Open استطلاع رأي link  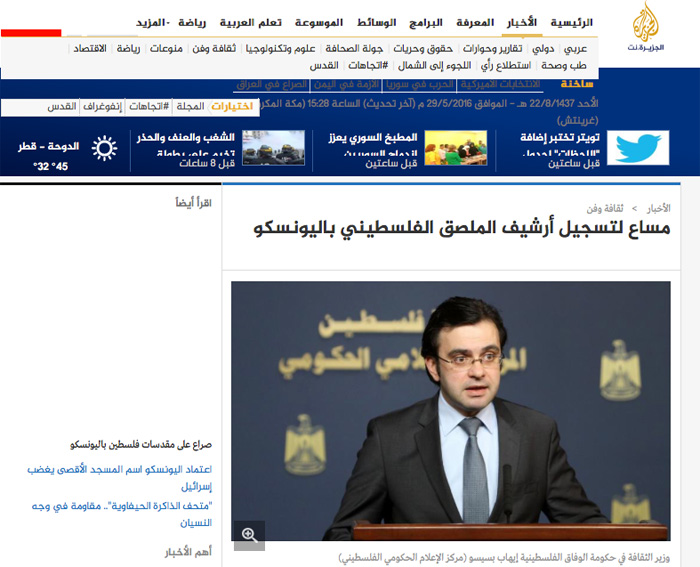pos(506,66)
